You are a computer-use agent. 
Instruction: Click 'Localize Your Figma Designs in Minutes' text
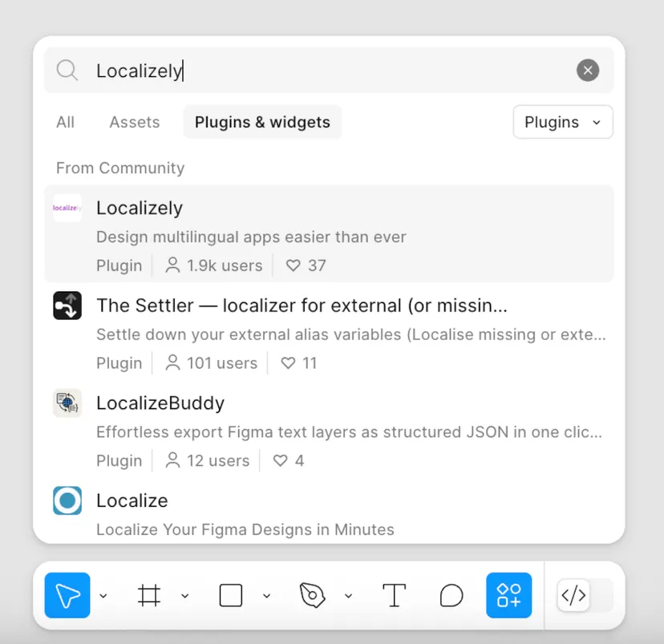click(x=245, y=529)
